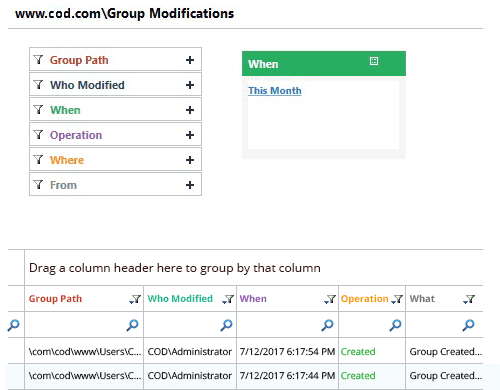This screenshot has width=500, height=390.
Task: Expand the From filter plus button
Action: [x=190, y=185]
